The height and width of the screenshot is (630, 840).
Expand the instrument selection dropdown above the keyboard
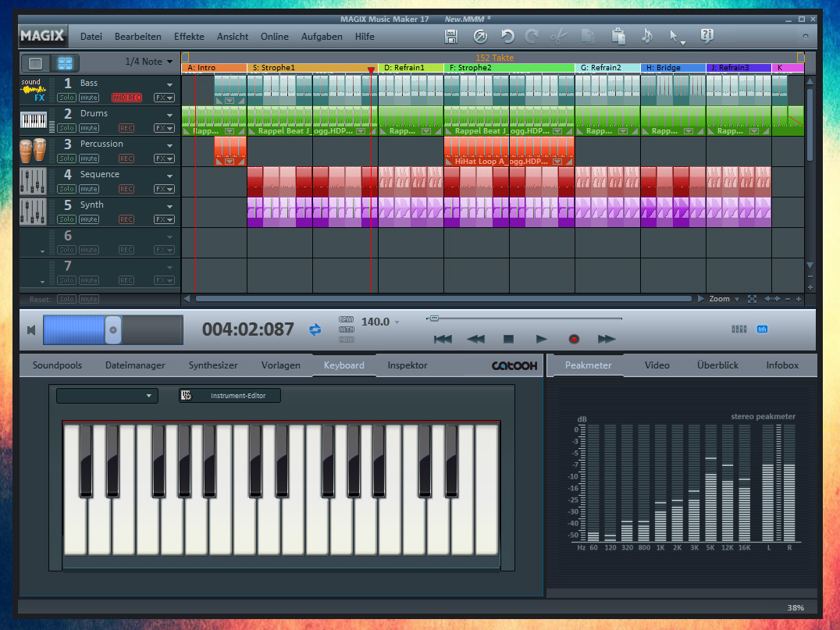point(107,396)
